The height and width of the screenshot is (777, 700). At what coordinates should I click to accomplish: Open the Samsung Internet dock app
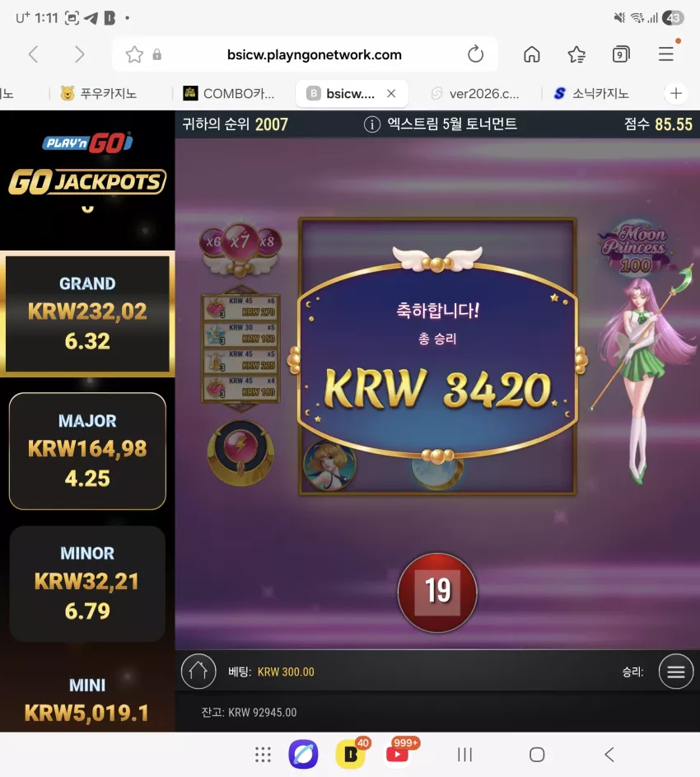coord(303,755)
